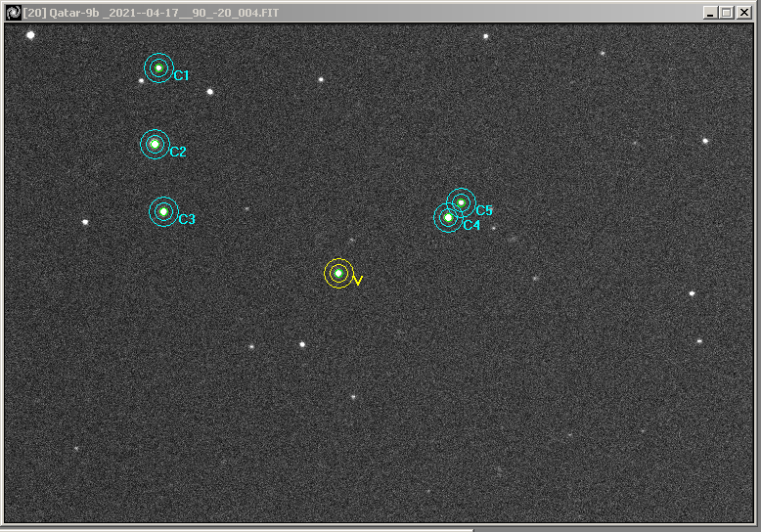Pick the C3 comparison star aperture
This screenshot has height=532, width=761.
[163, 211]
